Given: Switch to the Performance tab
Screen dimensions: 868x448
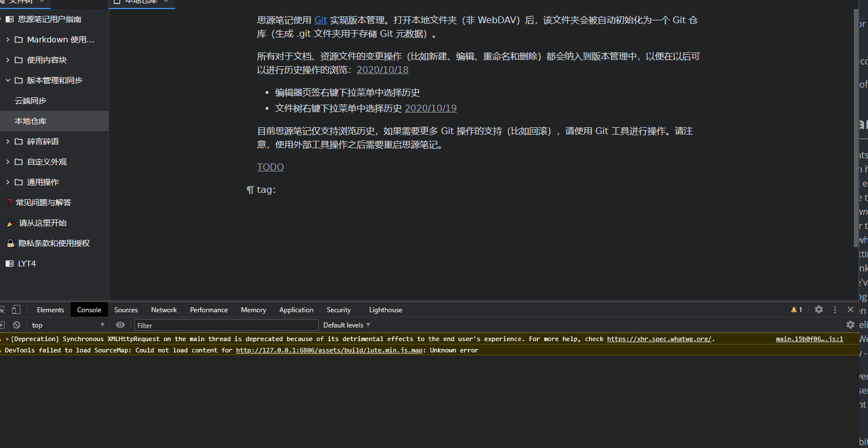Looking at the screenshot, I should click(209, 310).
